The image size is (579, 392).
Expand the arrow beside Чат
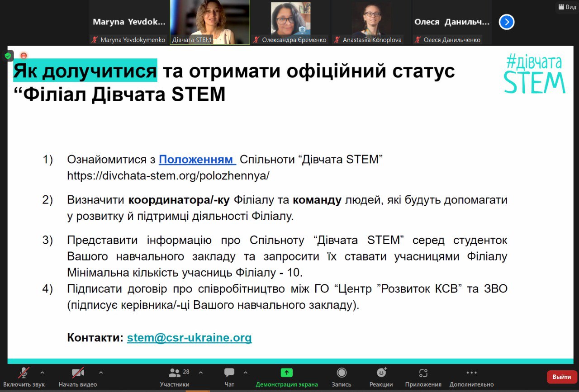(x=246, y=373)
